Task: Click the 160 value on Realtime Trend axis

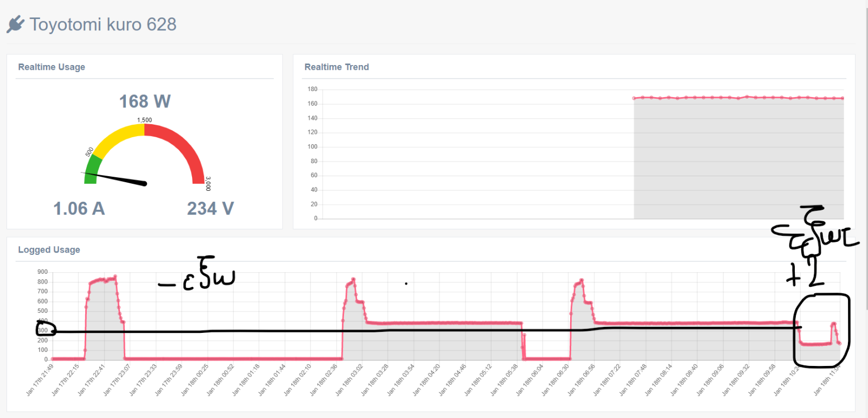Action: tap(312, 104)
